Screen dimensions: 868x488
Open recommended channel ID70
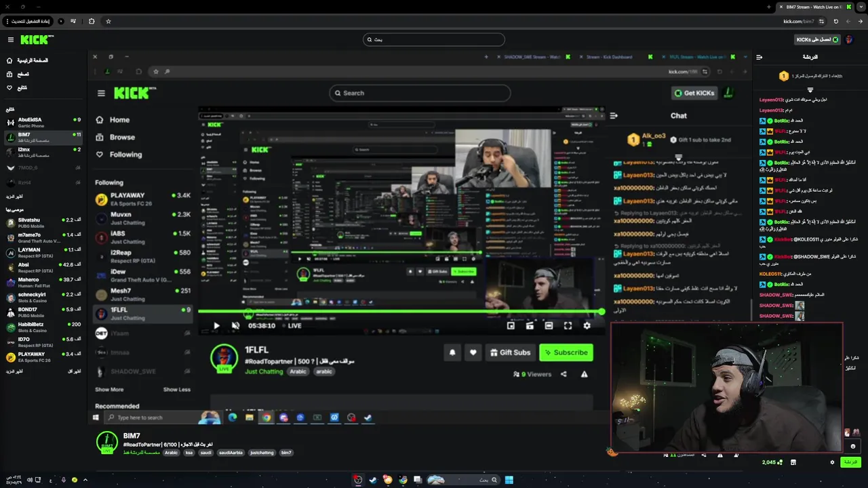43,342
